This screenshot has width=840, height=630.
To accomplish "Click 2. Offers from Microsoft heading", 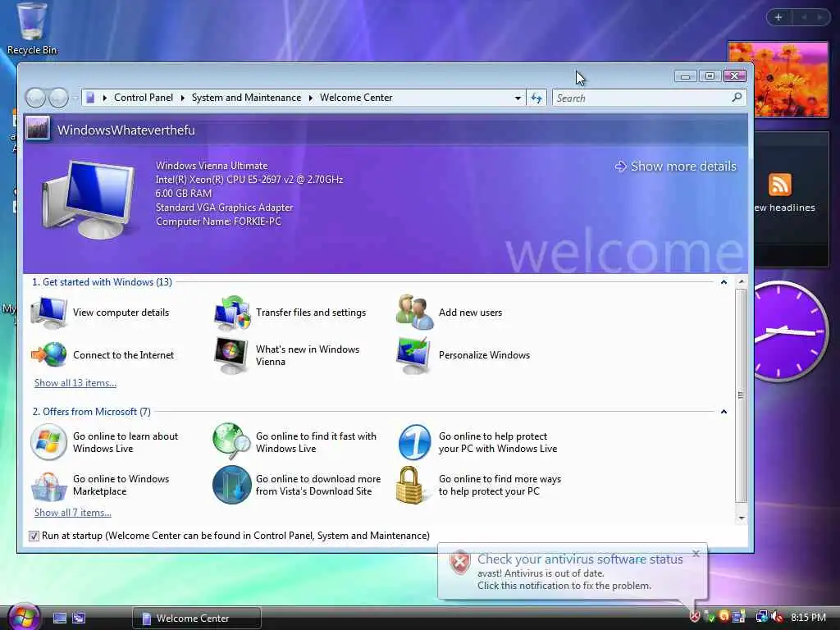I will (x=91, y=412).
